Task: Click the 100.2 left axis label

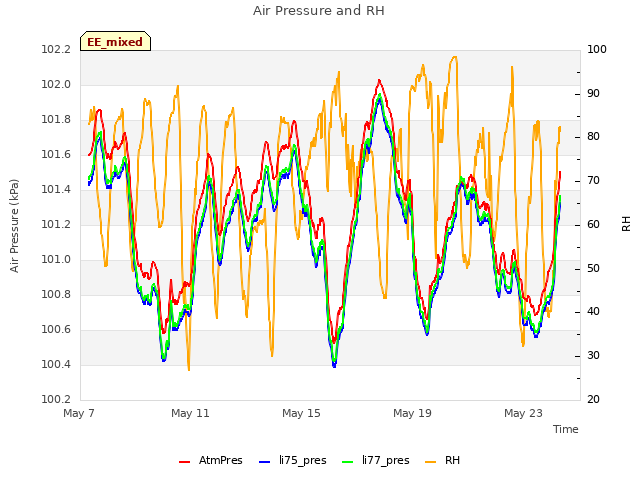Action: (x=56, y=400)
